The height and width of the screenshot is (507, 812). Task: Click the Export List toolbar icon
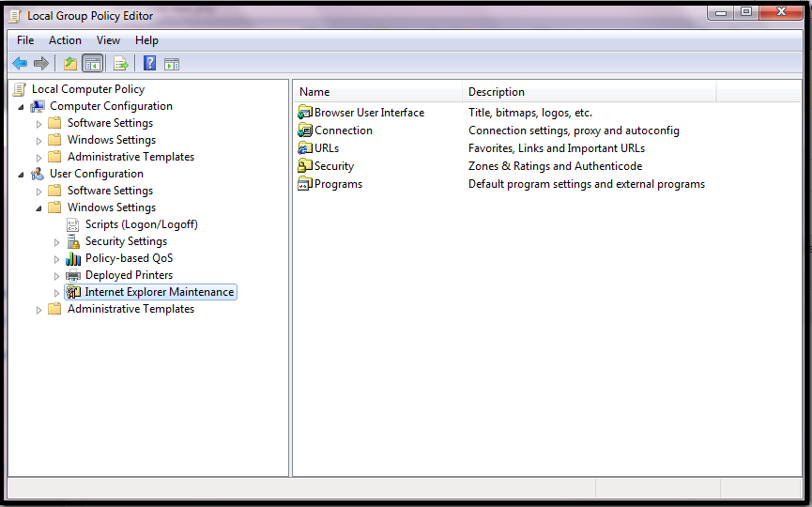click(121, 64)
